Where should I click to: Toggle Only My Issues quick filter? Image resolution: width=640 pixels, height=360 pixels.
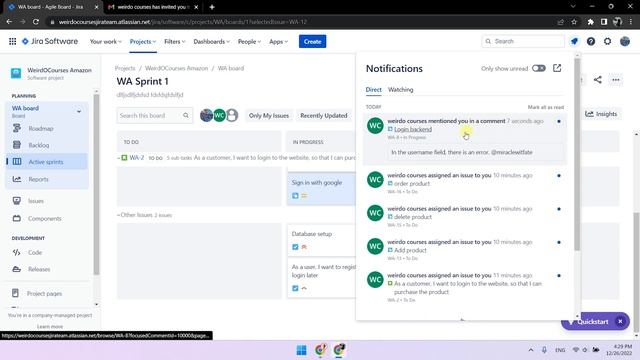[x=269, y=116]
